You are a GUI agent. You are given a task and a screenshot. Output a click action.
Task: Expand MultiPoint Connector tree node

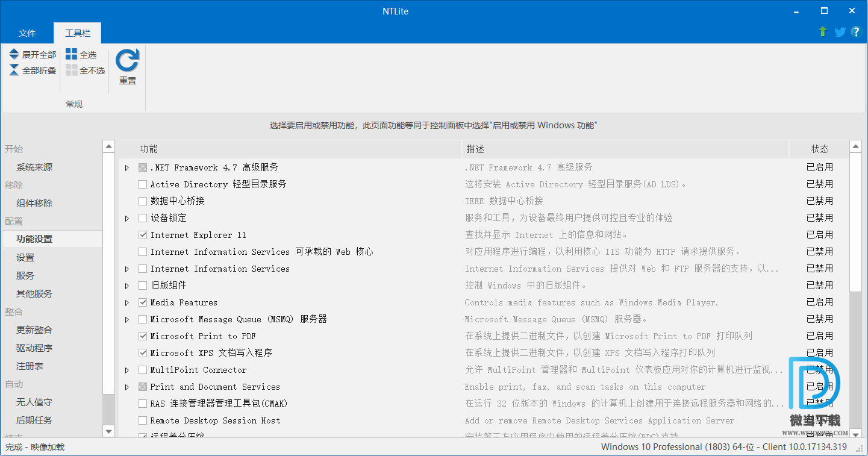tap(127, 370)
